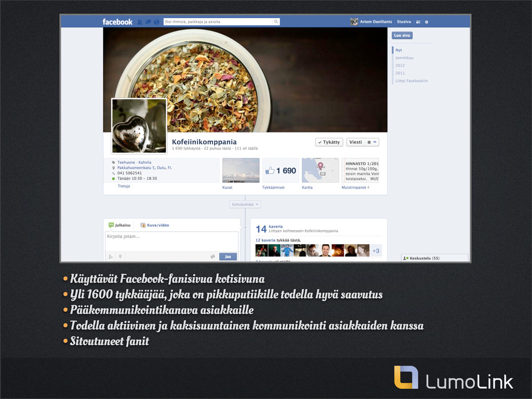Open the '12 kaveria' likes link

click(x=265, y=240)
